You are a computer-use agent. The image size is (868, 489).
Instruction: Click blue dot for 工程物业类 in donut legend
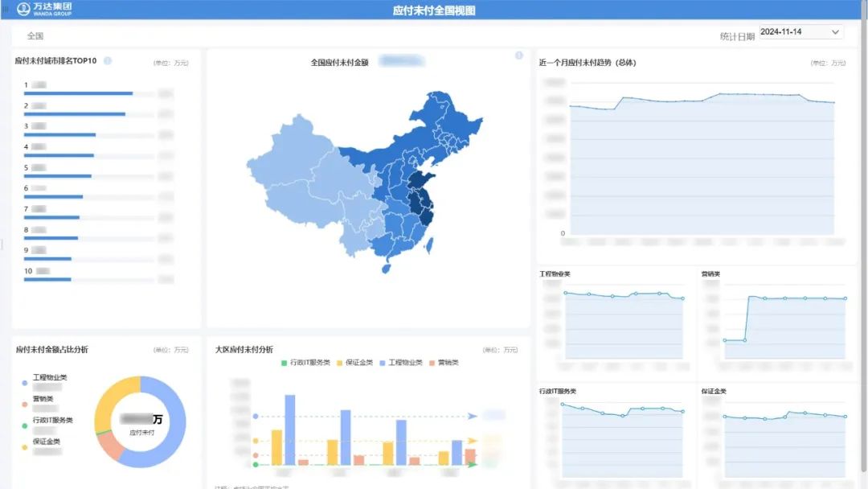coord(25,383)
